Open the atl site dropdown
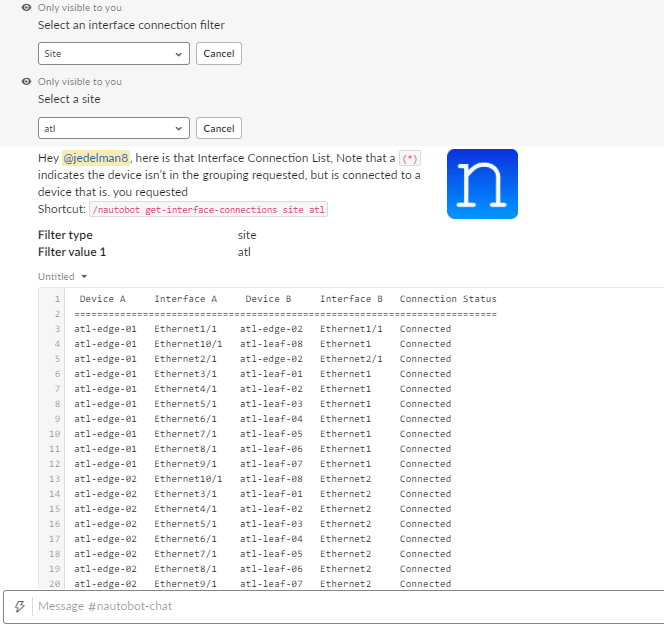This screenshot has width=664, height=625. coord(113,128)
